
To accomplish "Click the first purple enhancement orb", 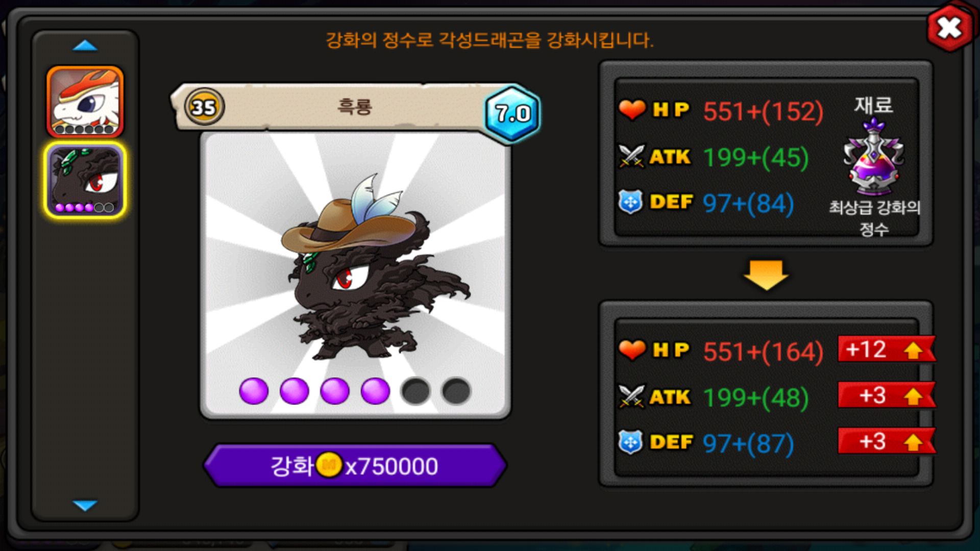I will click(x=254, y=391).
